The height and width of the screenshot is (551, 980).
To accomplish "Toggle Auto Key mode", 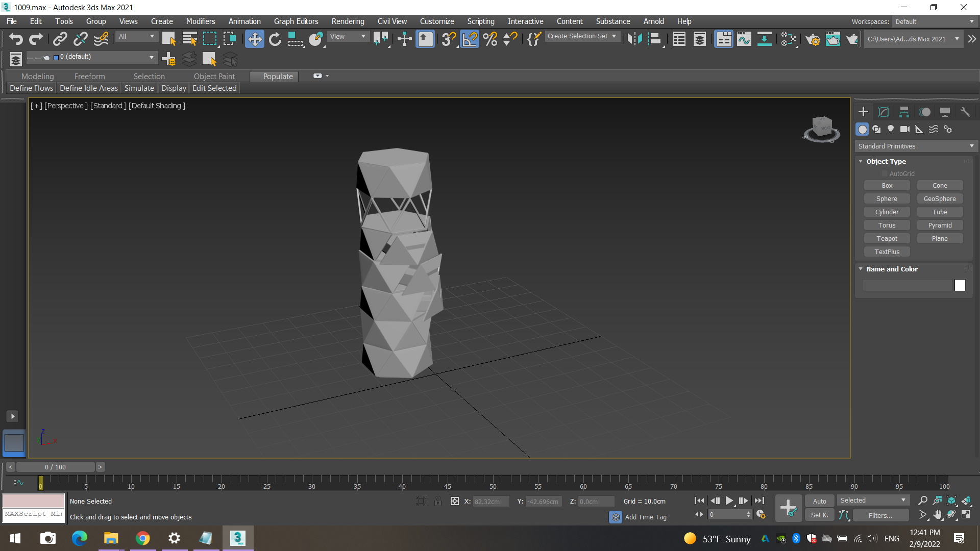I will pos(819,501).
